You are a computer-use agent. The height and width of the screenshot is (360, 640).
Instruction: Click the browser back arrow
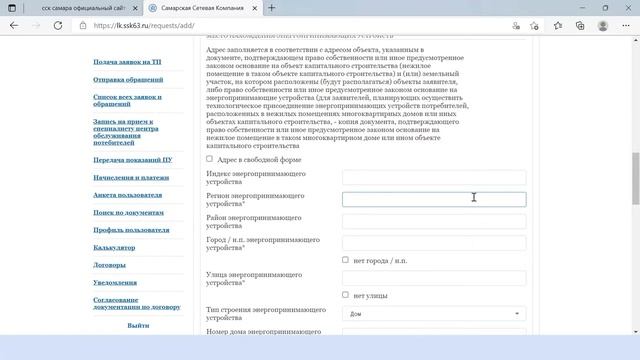pos(14,25)
